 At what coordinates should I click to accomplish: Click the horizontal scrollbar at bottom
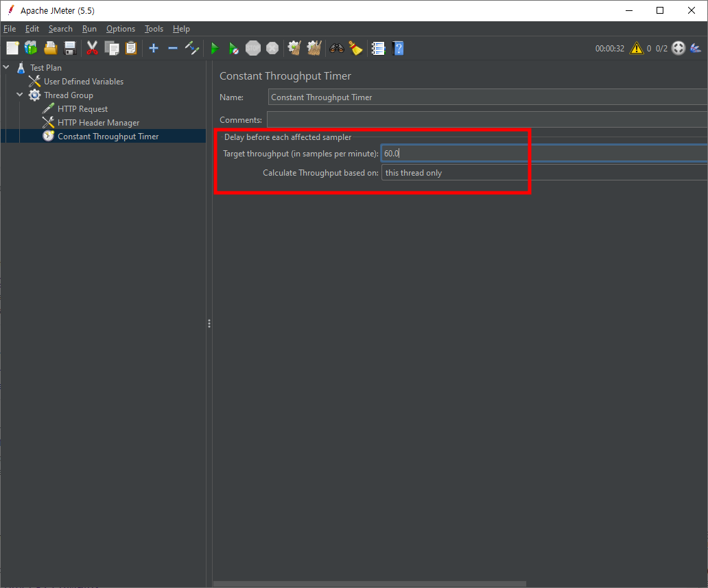point(370,584)
